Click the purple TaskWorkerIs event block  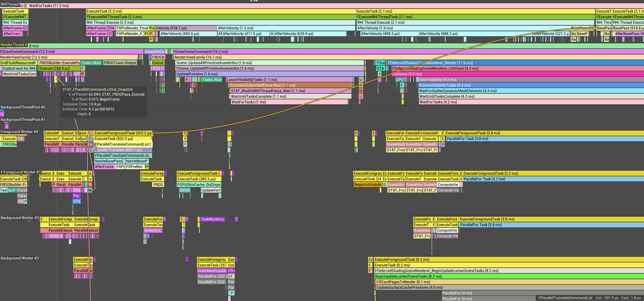[x=212, y=219]
